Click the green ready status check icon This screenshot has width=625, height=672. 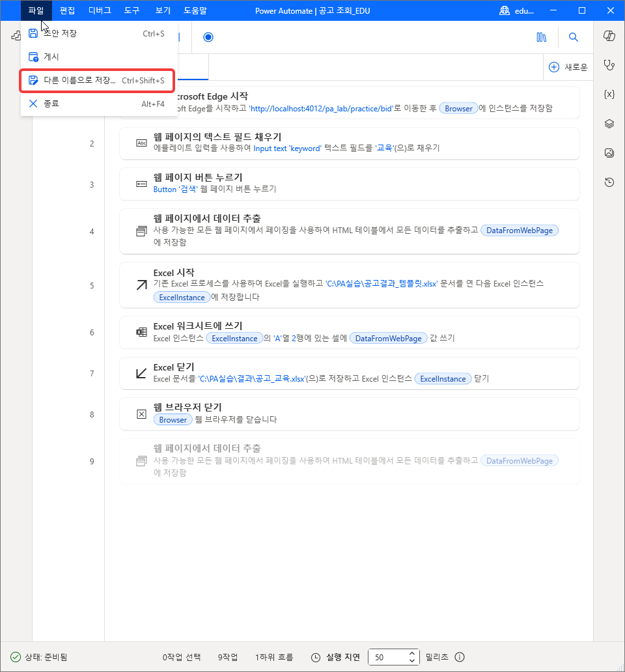tap(16, 657)
